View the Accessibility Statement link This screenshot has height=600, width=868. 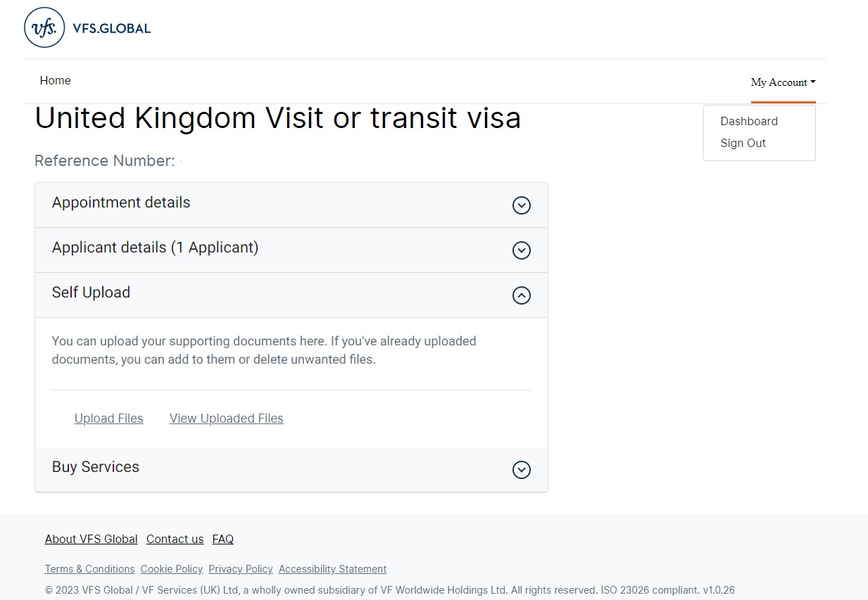coord(332,569)
